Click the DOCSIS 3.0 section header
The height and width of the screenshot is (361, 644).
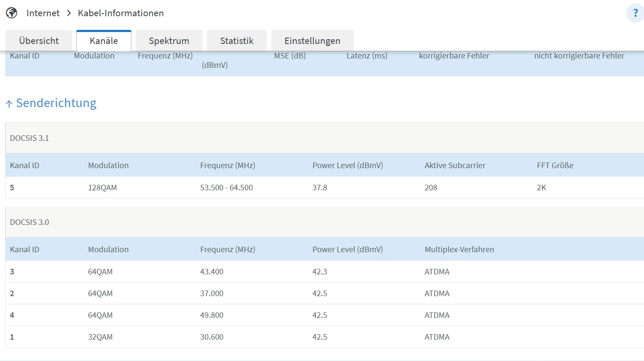point(29,222)
